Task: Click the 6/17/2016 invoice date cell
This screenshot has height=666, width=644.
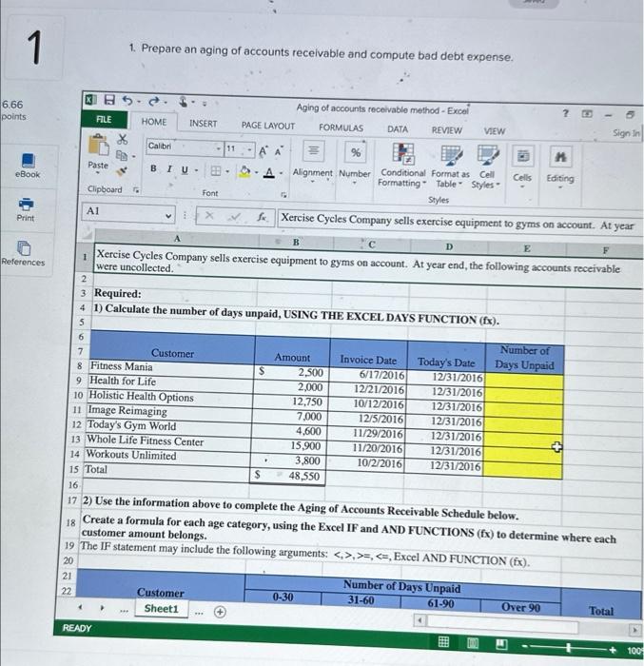Action: click(368, 375)
